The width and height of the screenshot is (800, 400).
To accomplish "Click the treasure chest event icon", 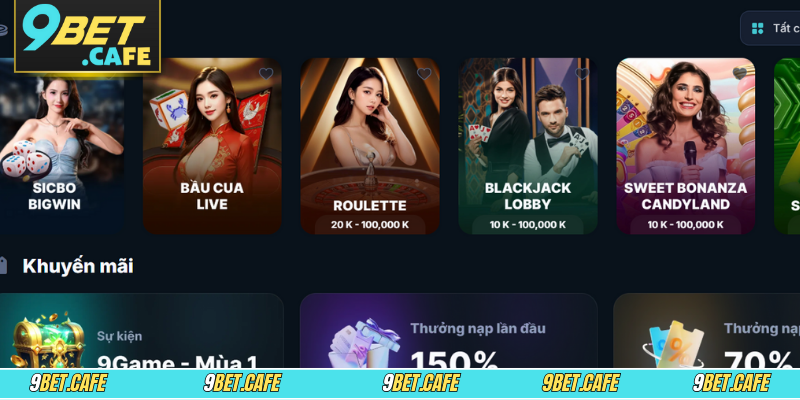I will click(47, 339).
